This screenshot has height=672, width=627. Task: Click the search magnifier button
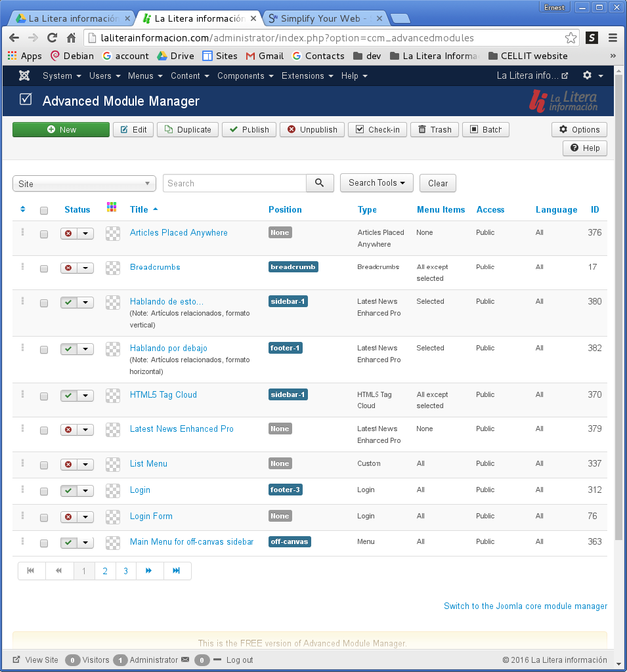320,183
